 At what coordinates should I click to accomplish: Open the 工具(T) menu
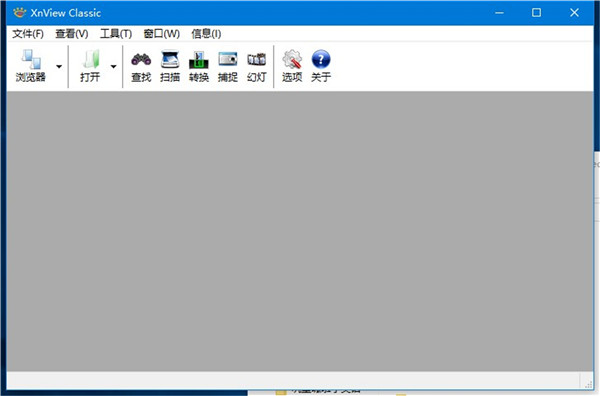(116, 34)
